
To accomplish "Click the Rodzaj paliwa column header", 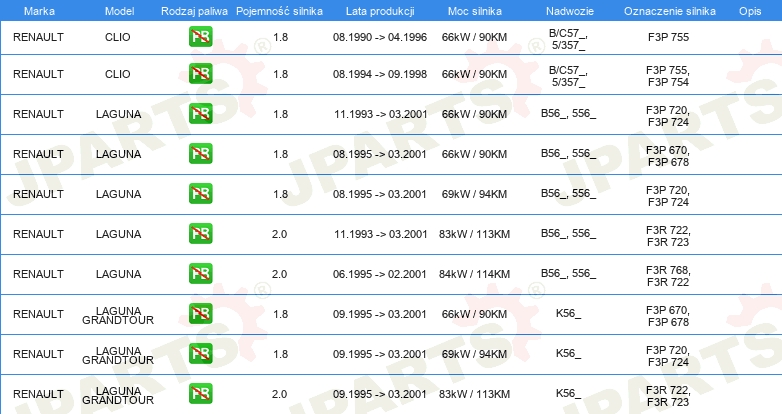I will point(194,11).
